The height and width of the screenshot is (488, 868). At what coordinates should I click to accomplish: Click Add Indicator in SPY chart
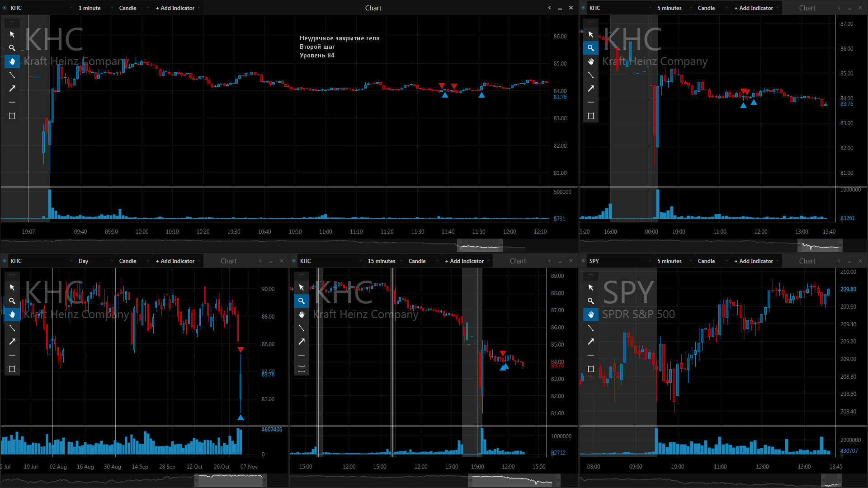coord(756,261)
